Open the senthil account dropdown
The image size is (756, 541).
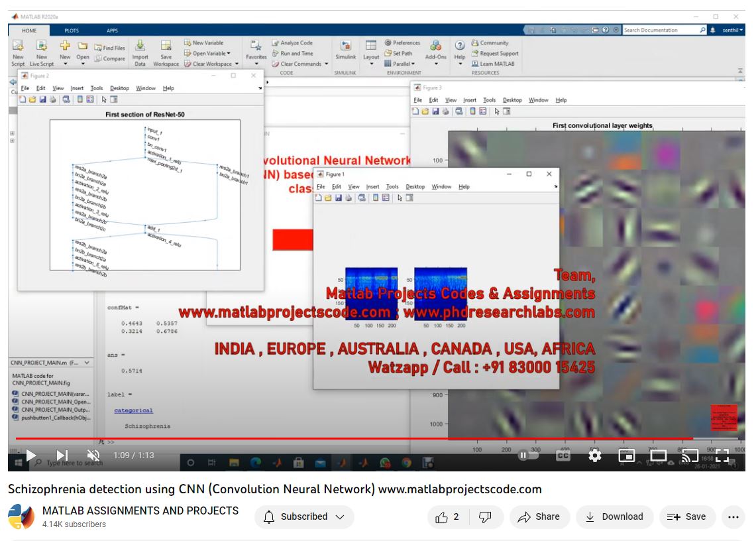coord(732,30)
